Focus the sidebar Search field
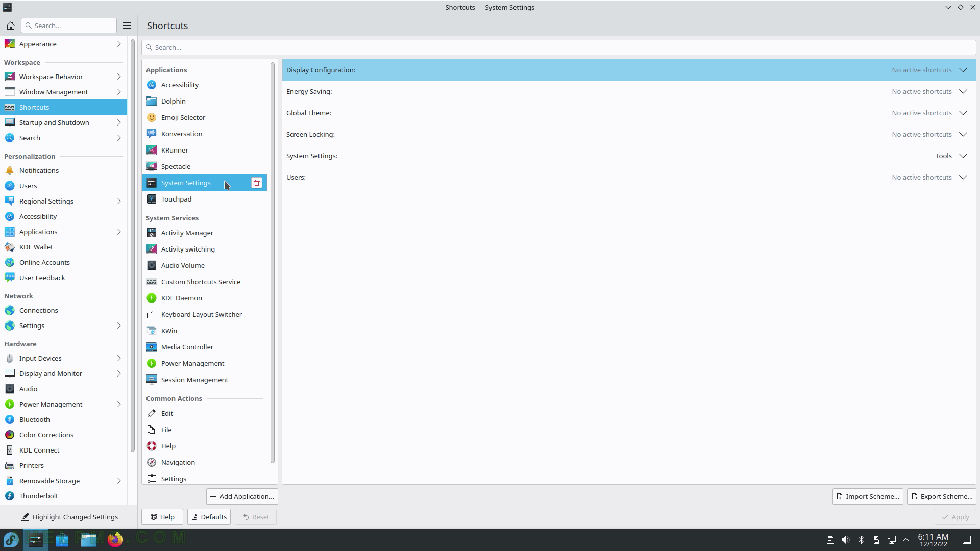This screenshot has height=551, width=980. click(69, 26)
